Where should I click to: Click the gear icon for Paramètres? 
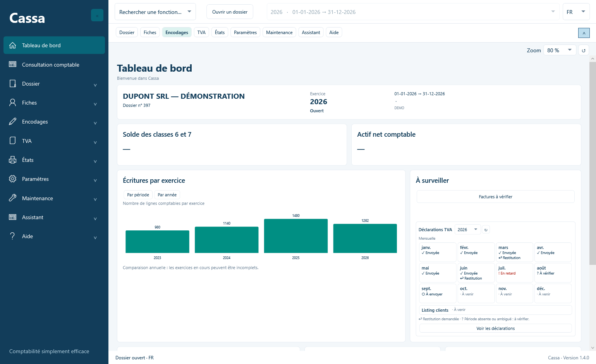[13, 179]
